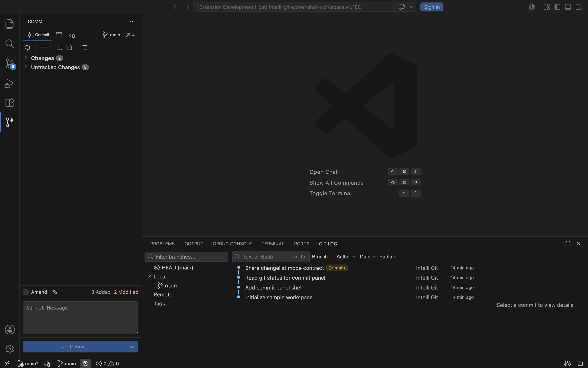588x368 pixels.
Task: Open the Explorer view in activity bar
Action: tap(9, 24)
